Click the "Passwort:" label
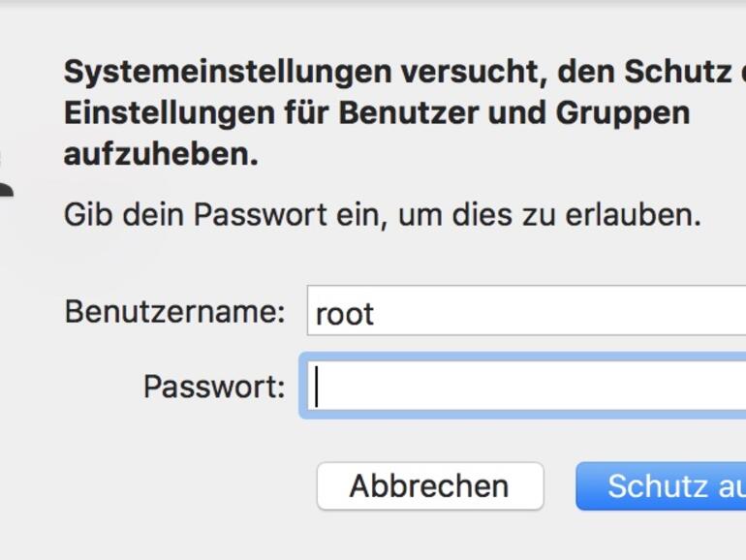The width and height of the screenshot is (746, 560). click(214, 387)
